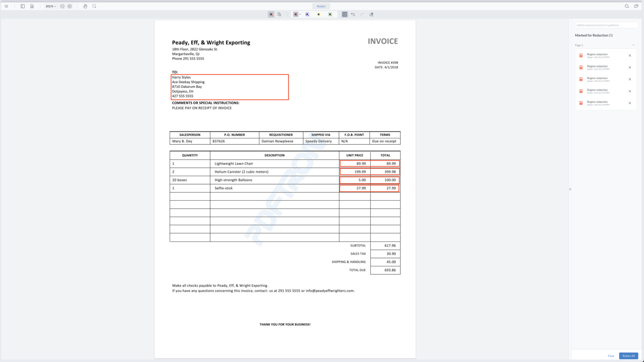Toggle the left side panel
Image resolution: width=644 pixels, height=362 pixels.
pyautogui.click(x=22, y=6)
